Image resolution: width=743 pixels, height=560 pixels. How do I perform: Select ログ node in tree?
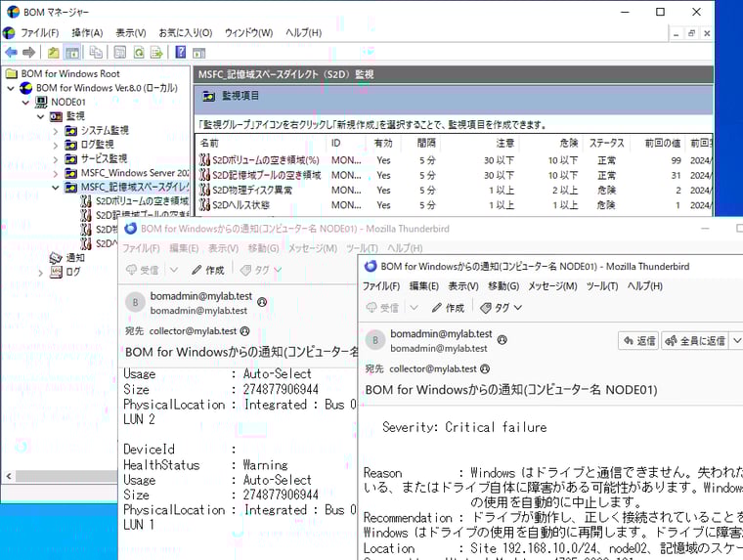click(x=73, y=272)
